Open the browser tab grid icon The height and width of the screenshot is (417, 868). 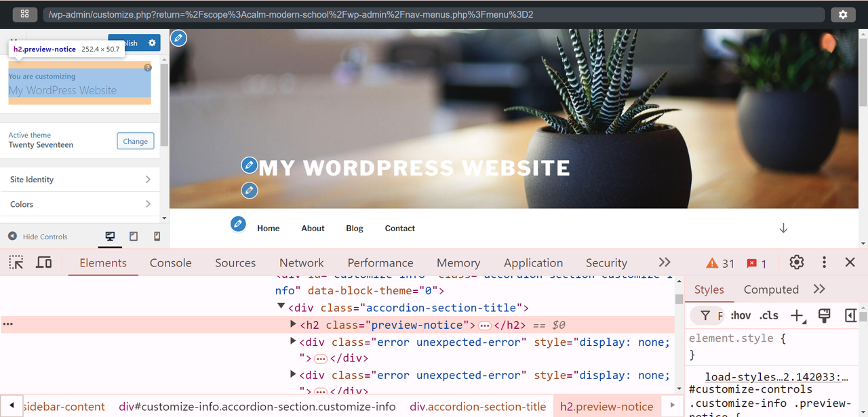click(x=24, y=14)
